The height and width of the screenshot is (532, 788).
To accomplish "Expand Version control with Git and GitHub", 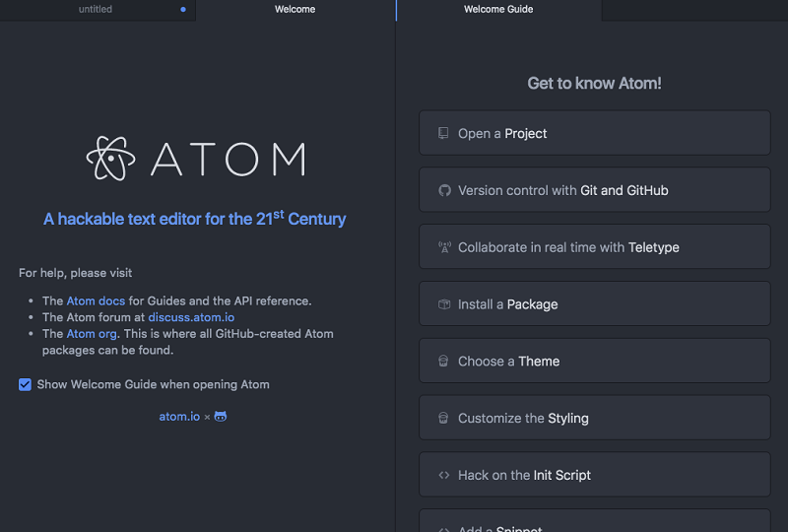I will click(595, 190).
